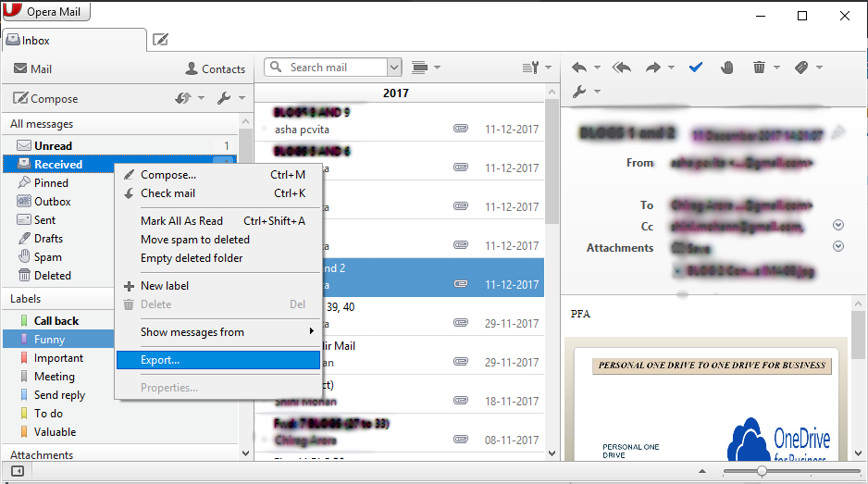Screen dimensions: 868x484
Task: Click the Reply arrow icon
Action: pyautogui.click(x=579, y=68)
